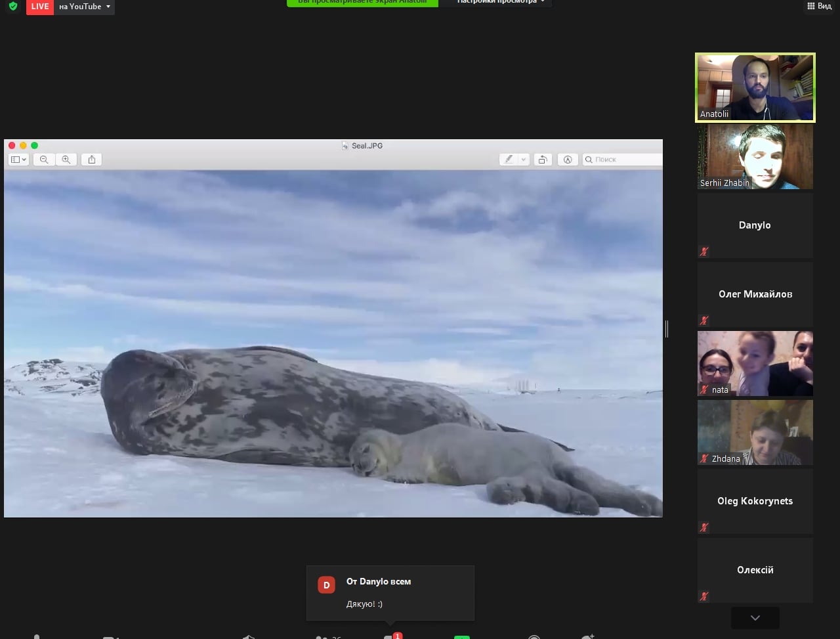Zoom in using the Preview magnifier
The height and width of the screenshot is (639, 840).
(66, 160)
